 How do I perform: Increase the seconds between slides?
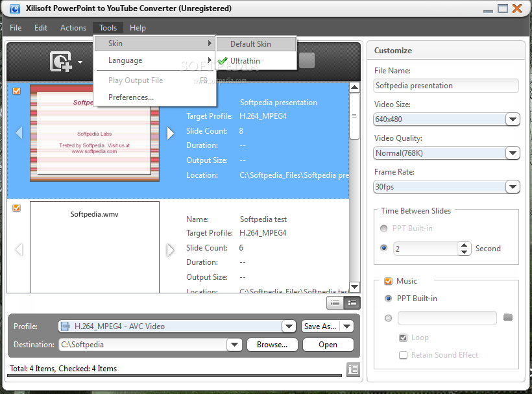(x=464, y=245)
